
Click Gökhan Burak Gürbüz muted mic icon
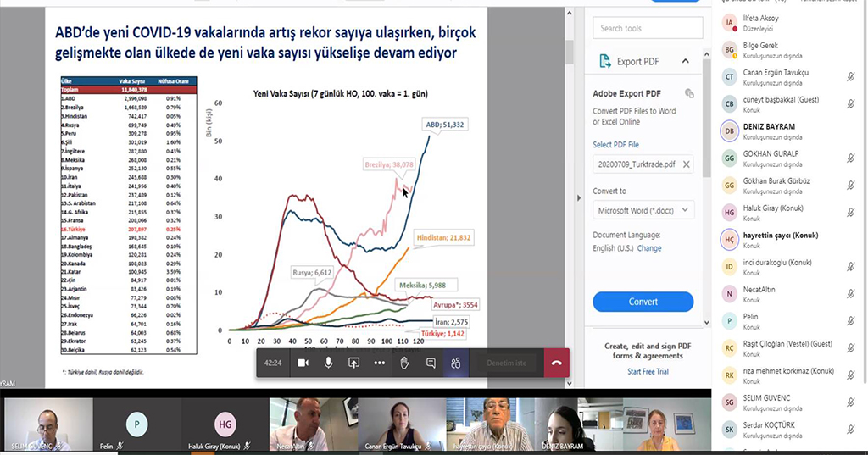coord(851,186)
